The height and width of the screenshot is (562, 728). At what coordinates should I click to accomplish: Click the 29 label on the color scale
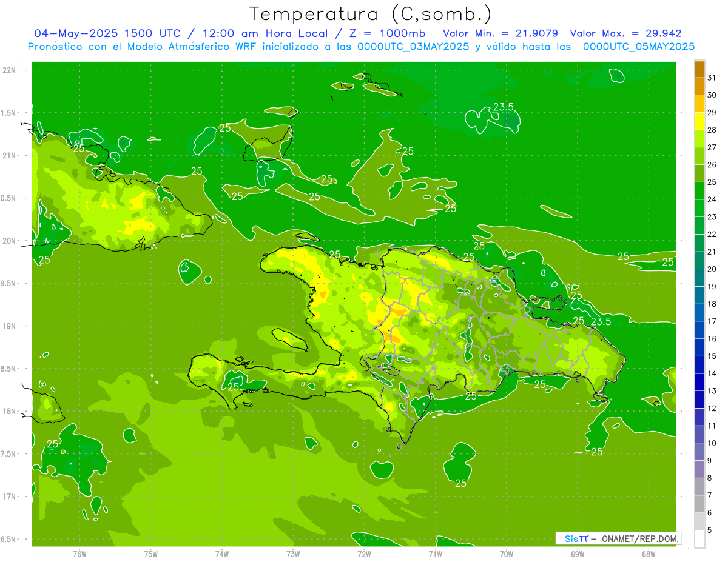pyautogui.click(x=712, y=112)
